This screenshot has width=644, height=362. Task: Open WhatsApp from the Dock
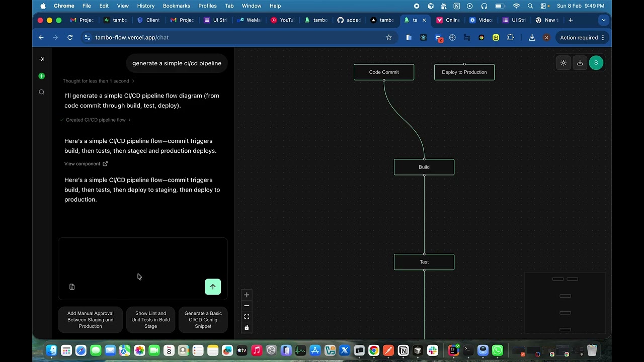497,350
